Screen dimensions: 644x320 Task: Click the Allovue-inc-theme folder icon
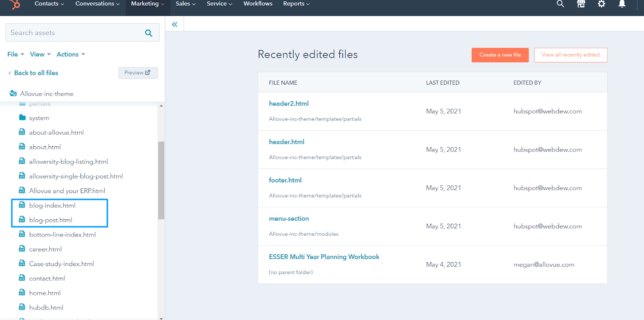coord(13,94)
